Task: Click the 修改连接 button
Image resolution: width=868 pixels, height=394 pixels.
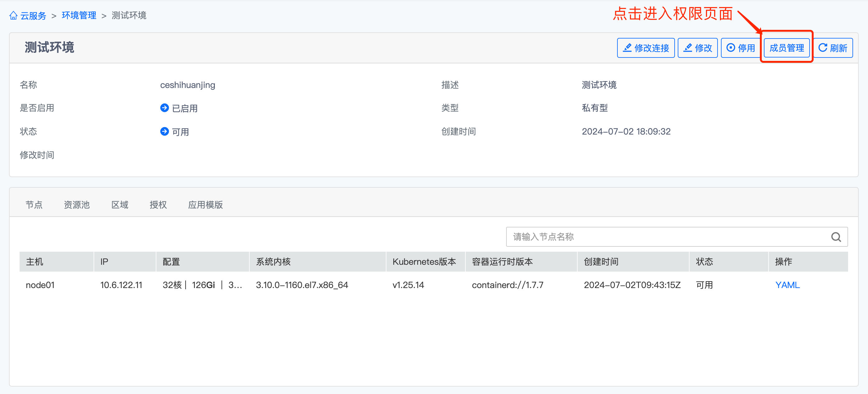Action: tap(646, 48)
